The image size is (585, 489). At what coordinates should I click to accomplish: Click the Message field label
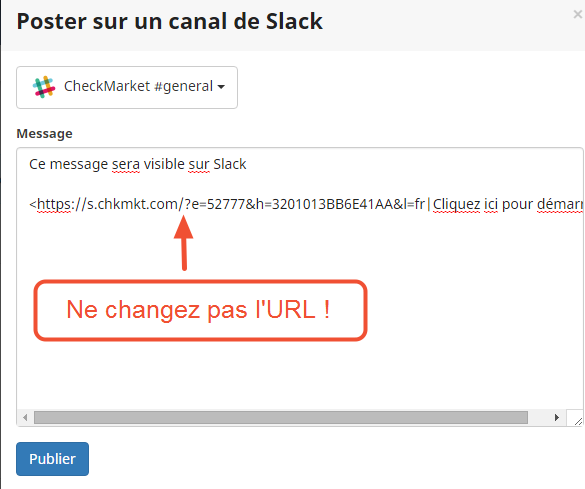44,134
